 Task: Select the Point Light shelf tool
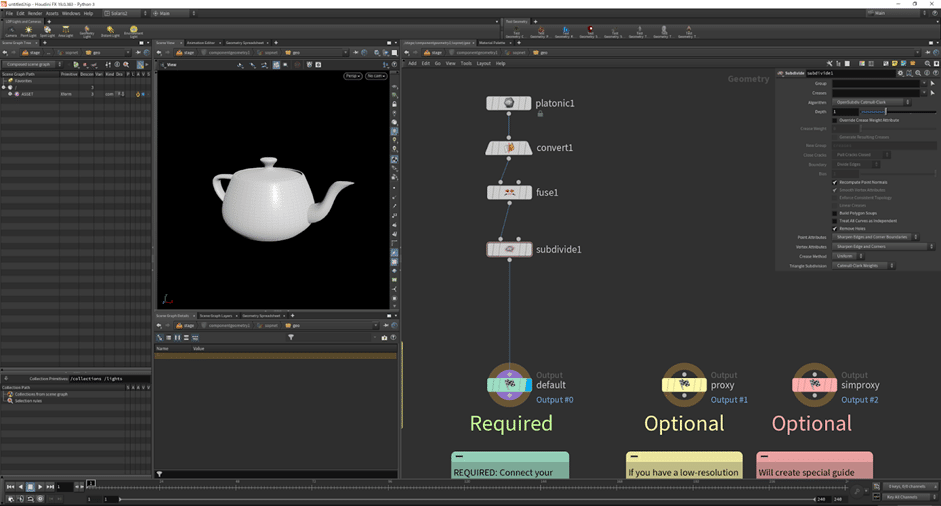point(30,31)
